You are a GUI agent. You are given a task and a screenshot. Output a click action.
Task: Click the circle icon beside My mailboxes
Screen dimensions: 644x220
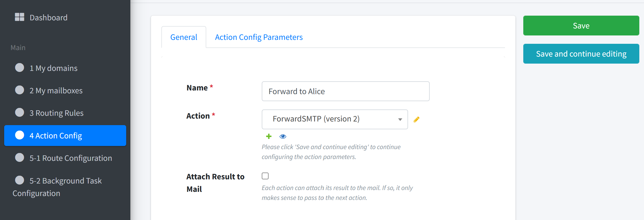[x=20, y=90]
